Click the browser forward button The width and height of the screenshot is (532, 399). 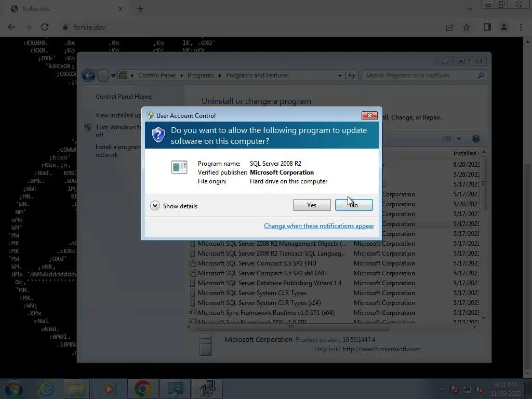click(x=28, y=27)
